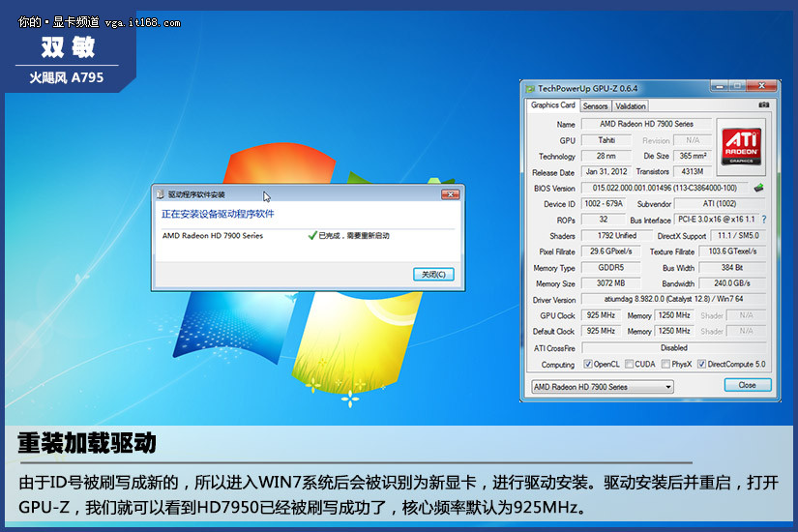Click the green BIOS save chip icon

click(x=759, y=189)
